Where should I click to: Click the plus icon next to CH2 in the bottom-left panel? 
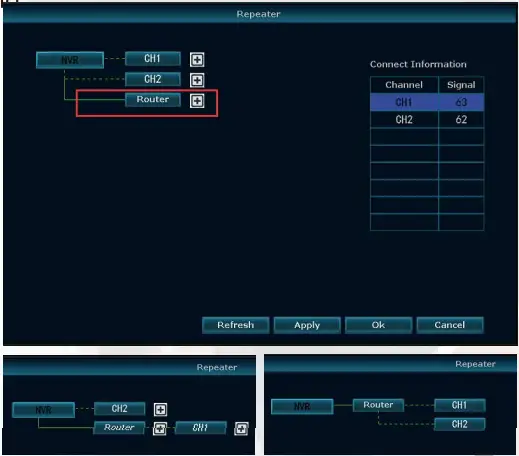click(x=160, y=409)
